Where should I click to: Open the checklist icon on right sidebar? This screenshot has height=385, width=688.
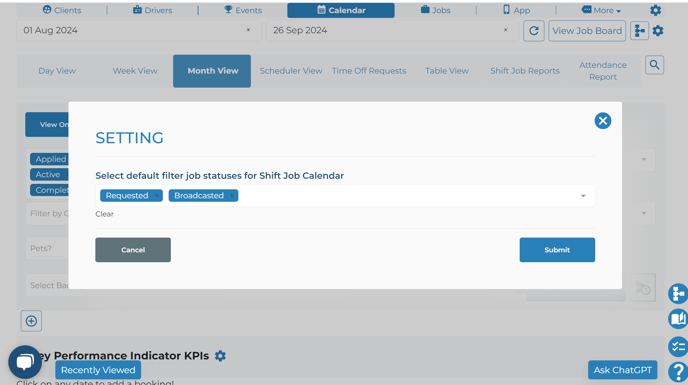[x=678, y=346]
